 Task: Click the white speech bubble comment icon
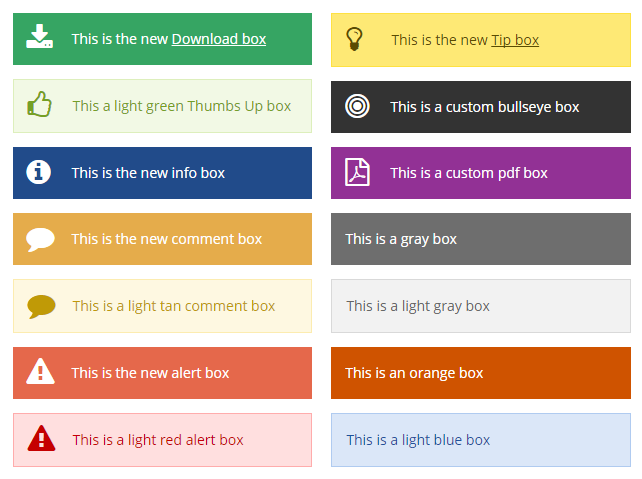[40, 239]
